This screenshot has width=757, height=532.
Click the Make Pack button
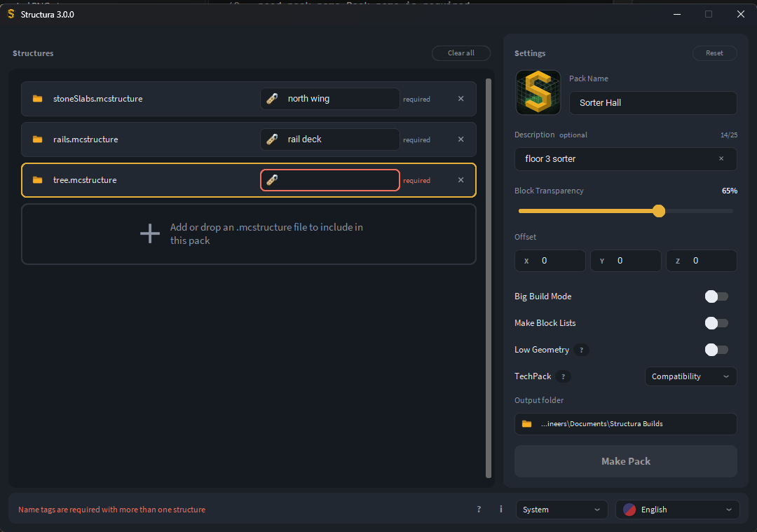pos(626,461)
